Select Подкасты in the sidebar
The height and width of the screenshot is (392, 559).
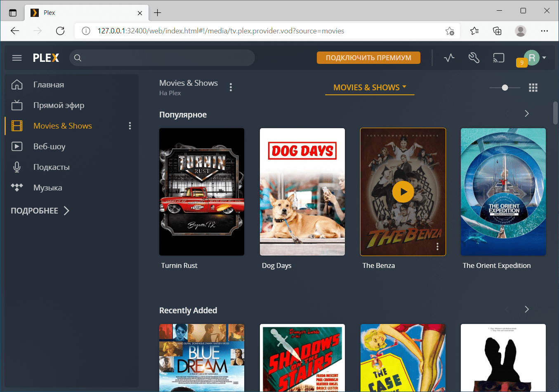52,167
